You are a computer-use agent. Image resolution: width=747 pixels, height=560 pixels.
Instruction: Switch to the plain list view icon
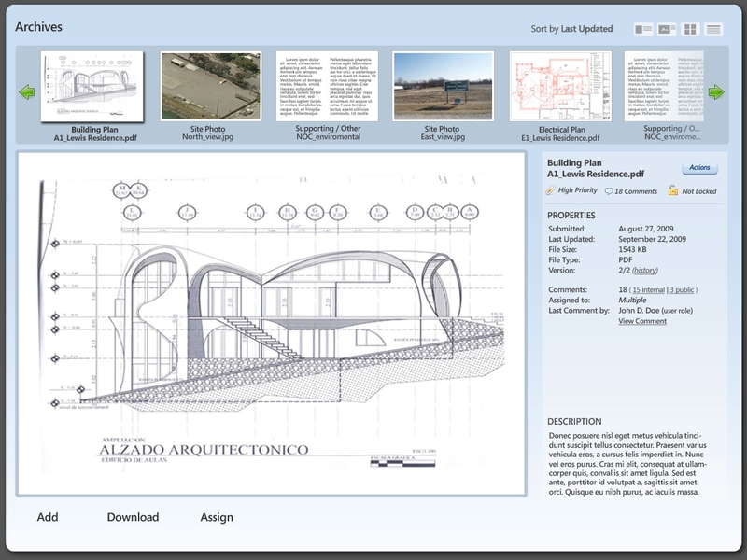(x=713, y=30)
